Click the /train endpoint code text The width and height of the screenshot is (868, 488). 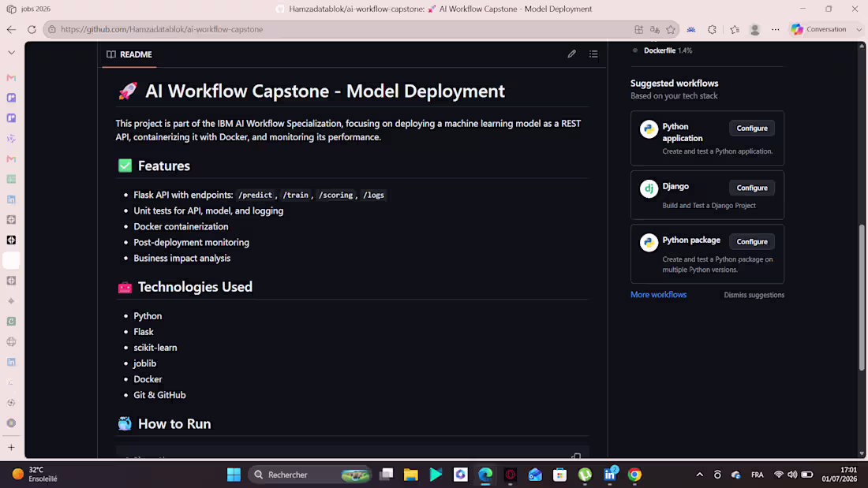coord(296,195)
